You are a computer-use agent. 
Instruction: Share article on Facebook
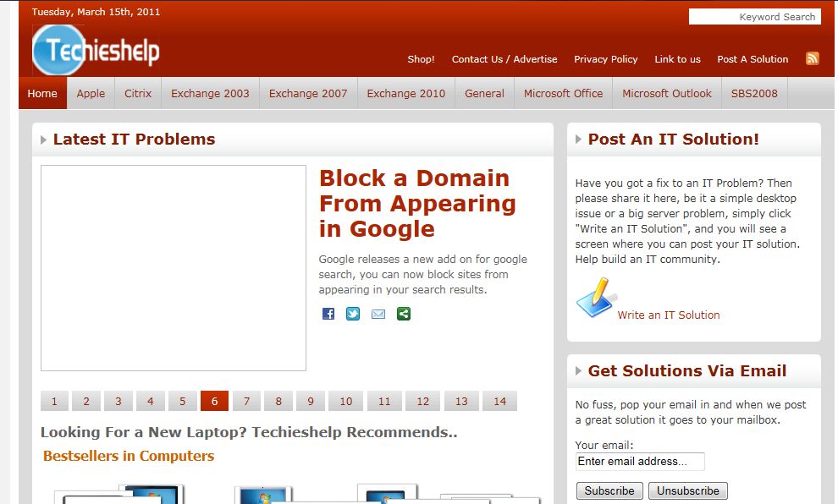click(x=328, y=314)
